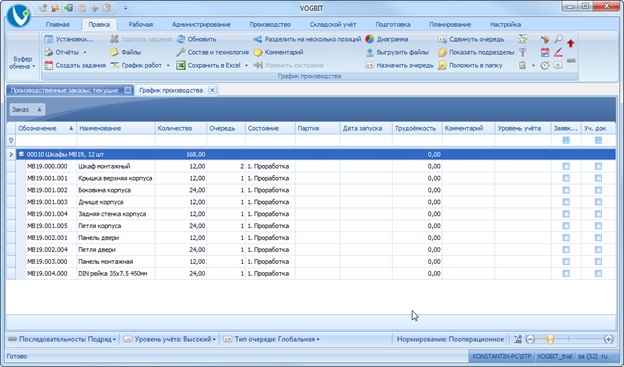
Task: Sort by the 'Обозначение' column header
Action: click(x=46, y=128)
